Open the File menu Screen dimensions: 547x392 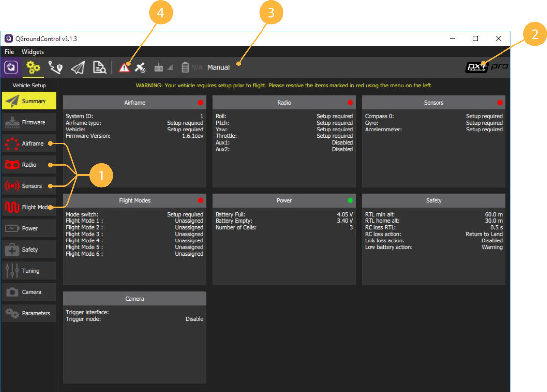9,52
